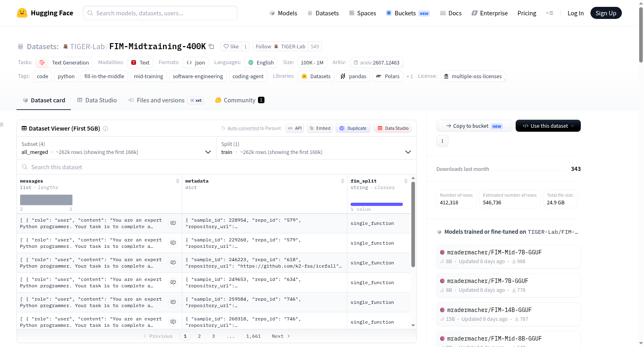The width and height of the screenshot is (644, 347).
Task: Sort by the fim_split column
Action: [x=406, y=181]
